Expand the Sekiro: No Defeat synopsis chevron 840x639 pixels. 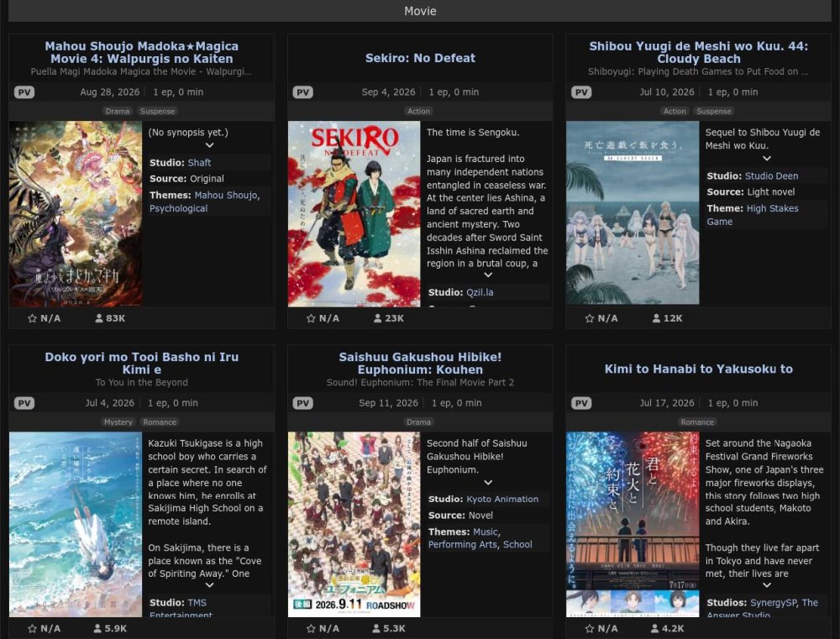[488, 275]
